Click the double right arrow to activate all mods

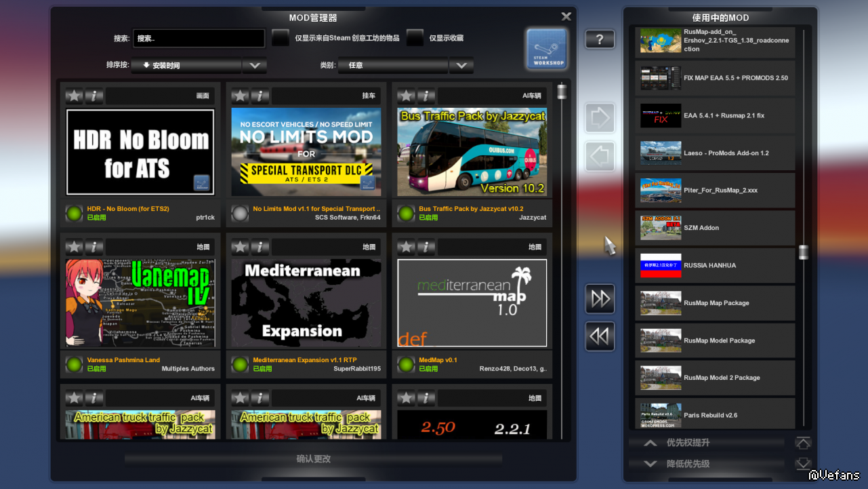click(600, 299)
